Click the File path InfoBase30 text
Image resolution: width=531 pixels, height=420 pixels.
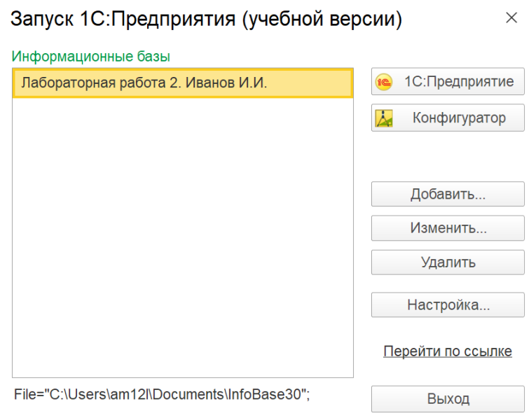click(162, 394)
